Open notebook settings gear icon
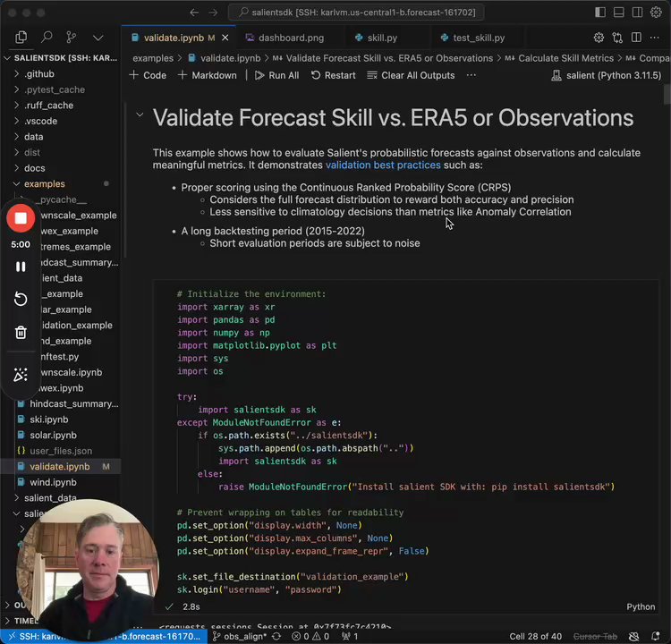The width and height of the screenshot is (671, 644). click(x=599, y=38)
